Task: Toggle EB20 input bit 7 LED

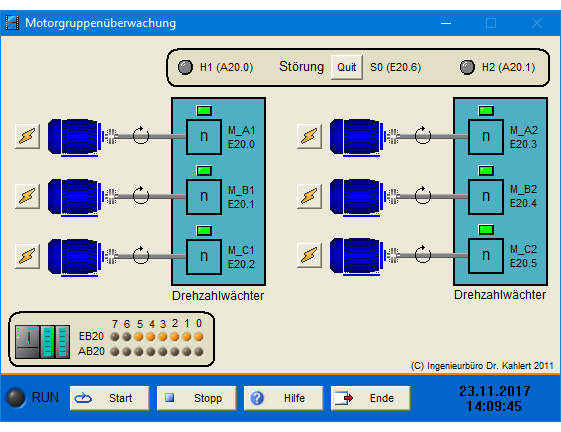Action: click(115, 337)
